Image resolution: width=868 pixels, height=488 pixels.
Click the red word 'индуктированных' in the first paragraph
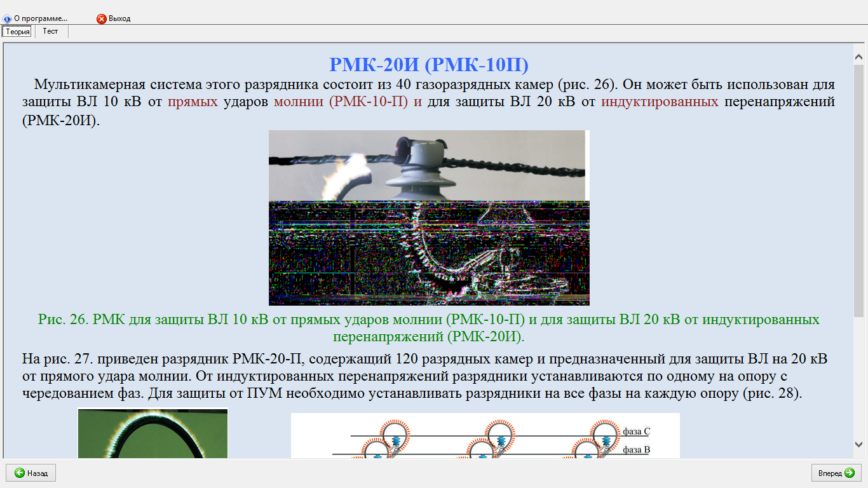[660, 102]
